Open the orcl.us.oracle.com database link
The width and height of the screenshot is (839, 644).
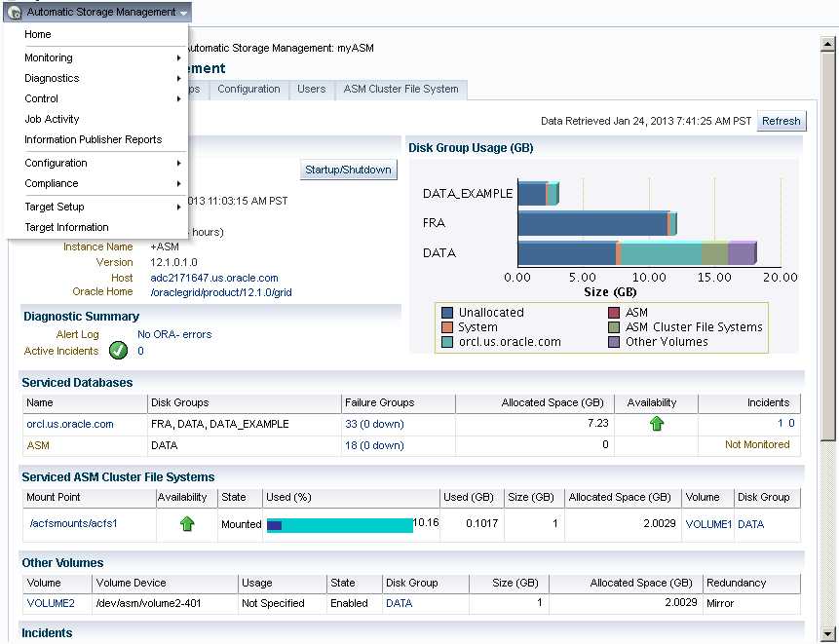[x=70, y=424]
